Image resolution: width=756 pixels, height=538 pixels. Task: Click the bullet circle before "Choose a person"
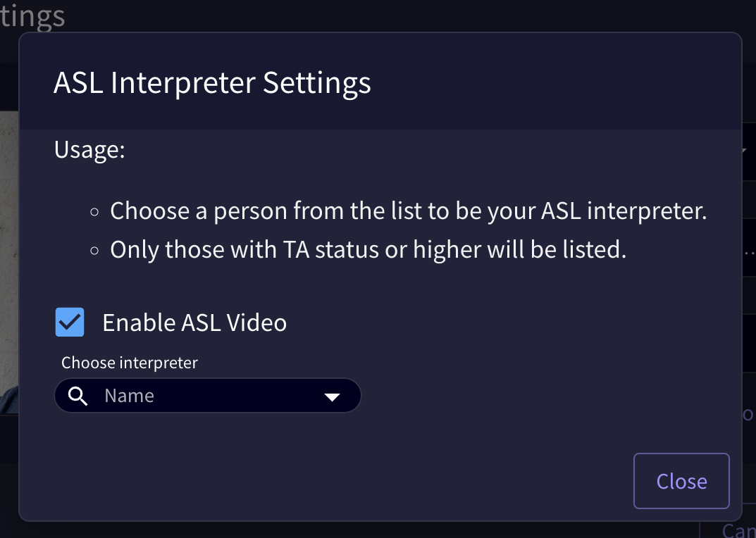click(94, 212)
